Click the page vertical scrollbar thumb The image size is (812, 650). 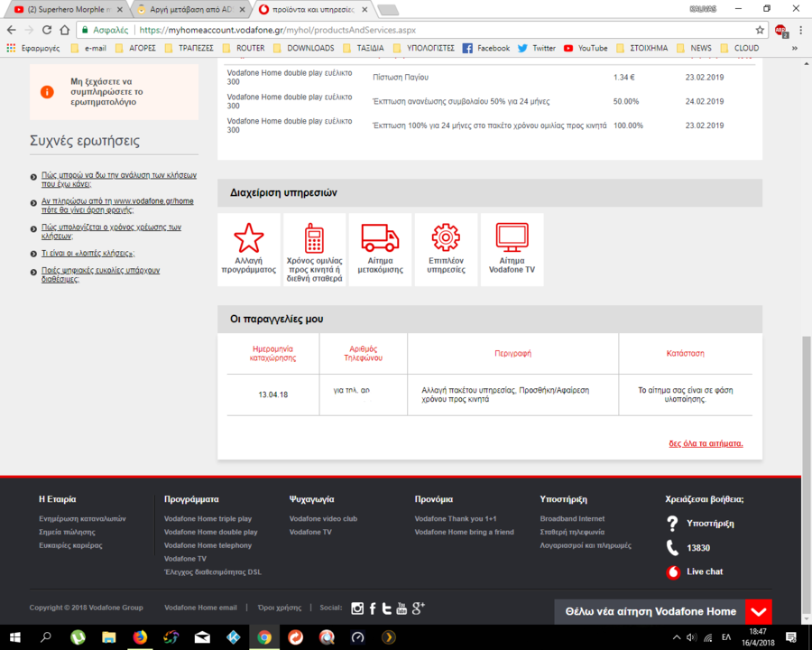tap(807, 474)
